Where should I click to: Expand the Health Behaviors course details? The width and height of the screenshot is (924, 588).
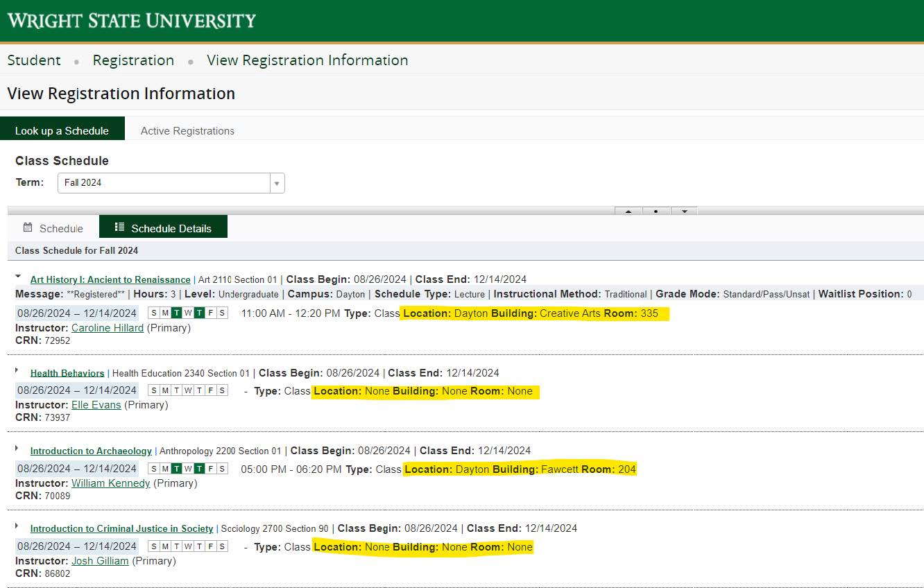[17, 370]
